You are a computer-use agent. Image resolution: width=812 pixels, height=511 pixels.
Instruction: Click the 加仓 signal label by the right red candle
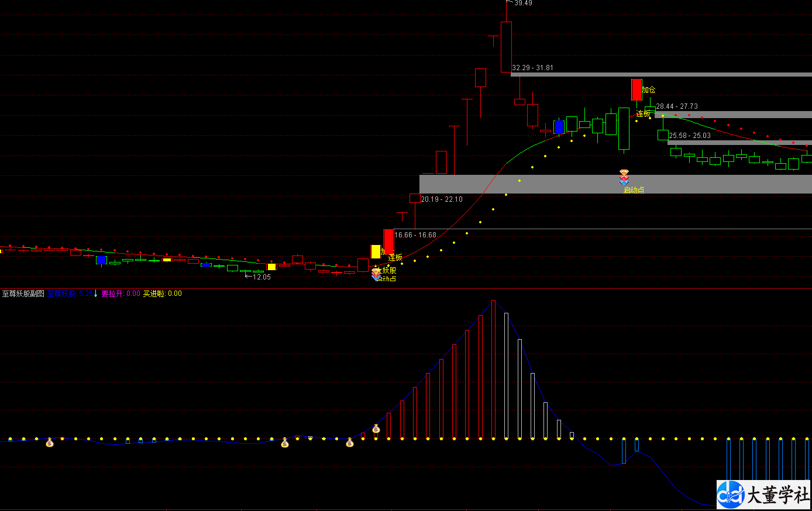coord(648,90)
